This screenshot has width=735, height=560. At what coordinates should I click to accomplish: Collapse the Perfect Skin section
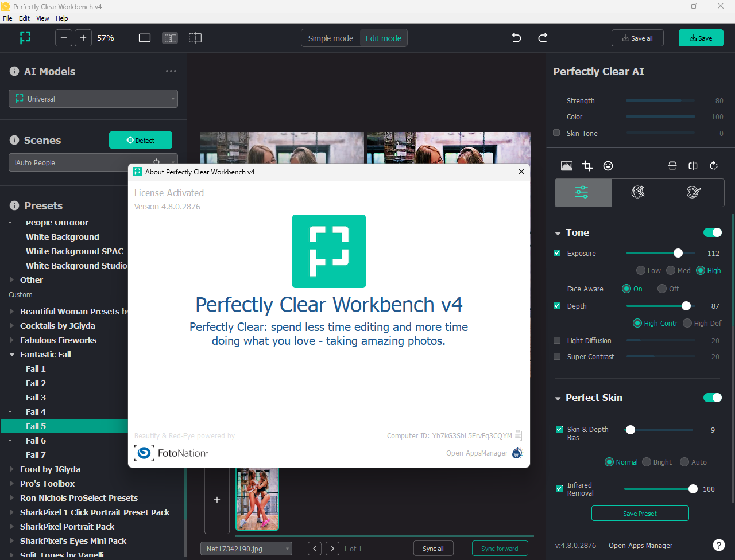pyautogui.click(x=558, y=398)
